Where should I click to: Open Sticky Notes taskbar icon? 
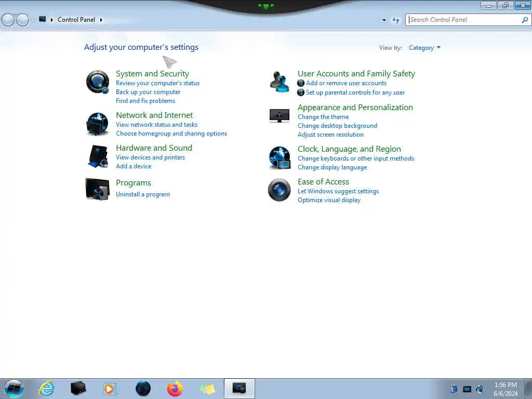point(208,389)
